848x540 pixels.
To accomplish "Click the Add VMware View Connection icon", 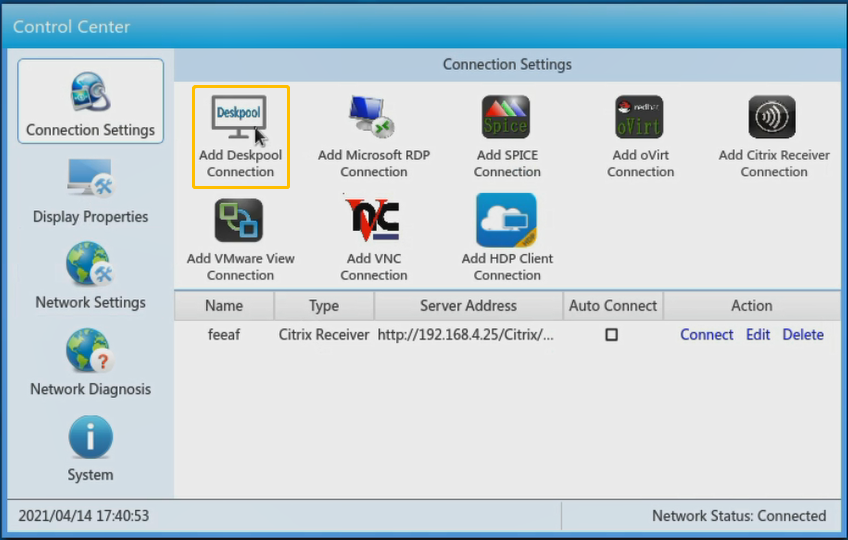I will coord(238,220).
